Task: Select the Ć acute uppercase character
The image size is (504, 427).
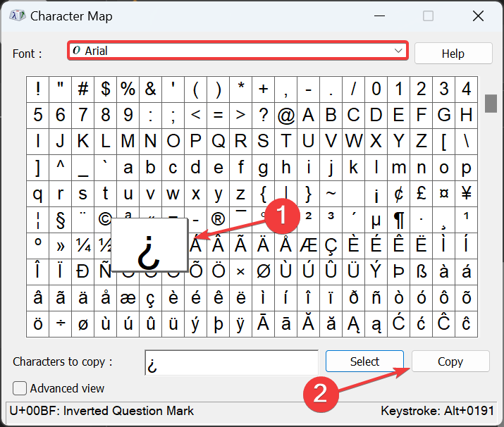Action: (398, 324)
